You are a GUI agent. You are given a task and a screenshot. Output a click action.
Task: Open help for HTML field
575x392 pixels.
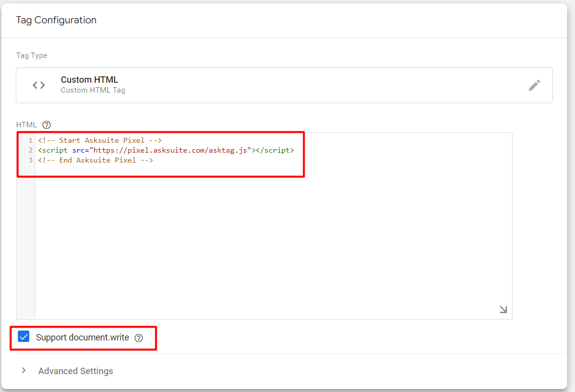point(47,125)
